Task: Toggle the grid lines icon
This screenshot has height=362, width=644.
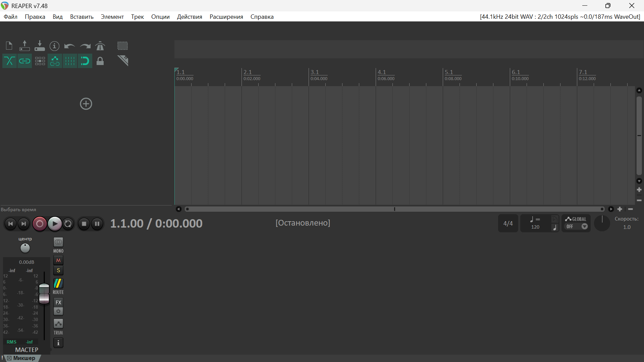Action: [x=70, y=61]
